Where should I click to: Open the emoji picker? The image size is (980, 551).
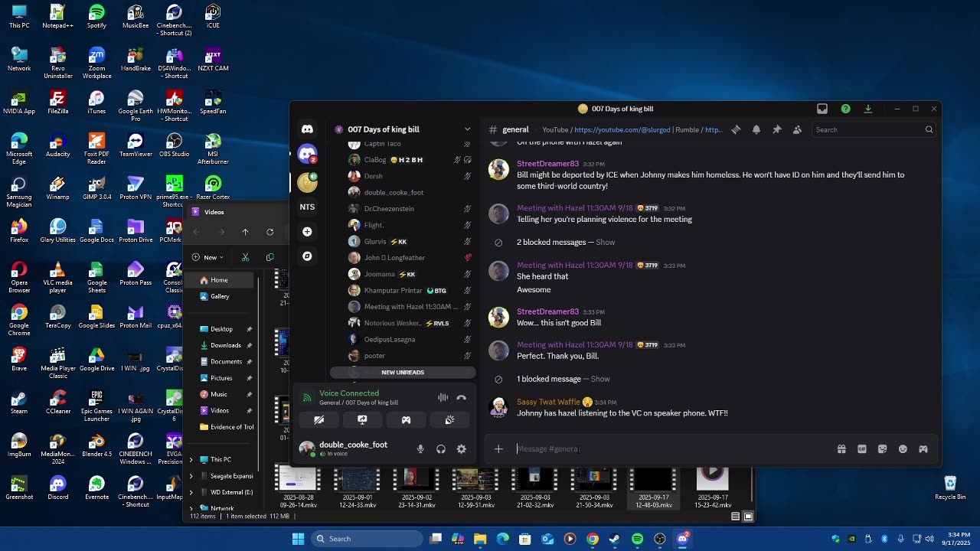[903, 449]
